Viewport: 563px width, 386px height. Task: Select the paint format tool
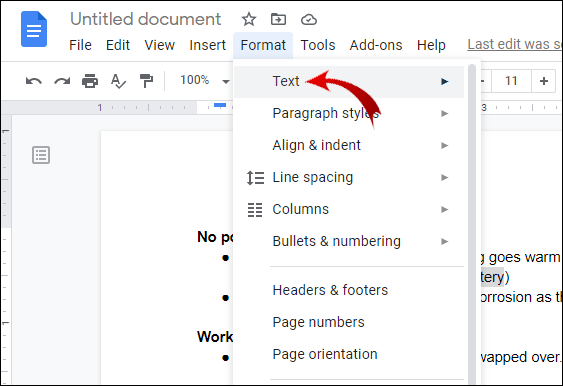point(146,81)
